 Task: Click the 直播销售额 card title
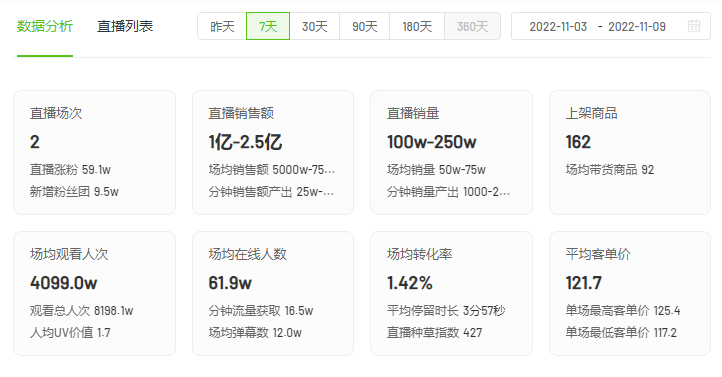[241, 113]
